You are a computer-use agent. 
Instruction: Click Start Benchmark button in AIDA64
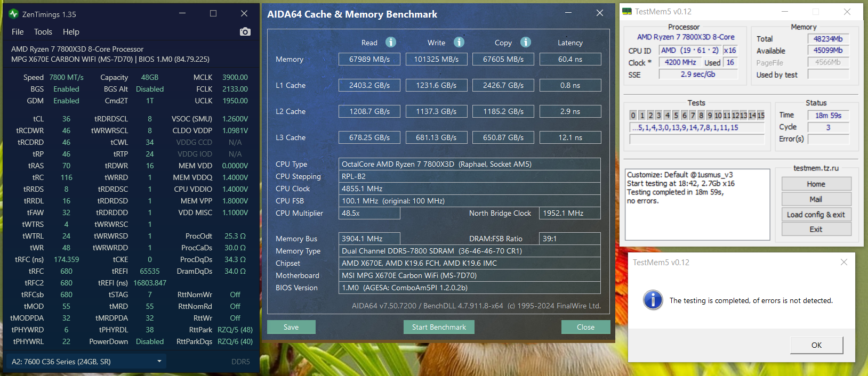pos(439,327)
